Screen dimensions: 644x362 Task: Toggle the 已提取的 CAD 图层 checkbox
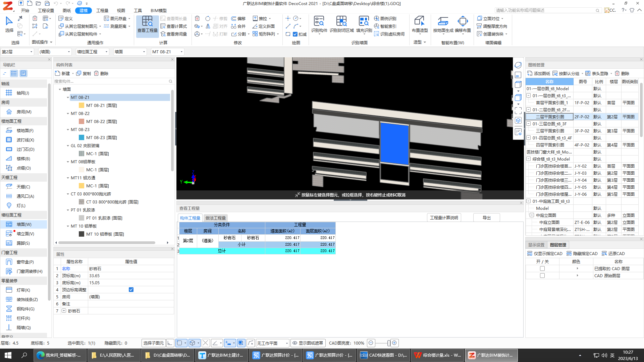coord(542,268)
